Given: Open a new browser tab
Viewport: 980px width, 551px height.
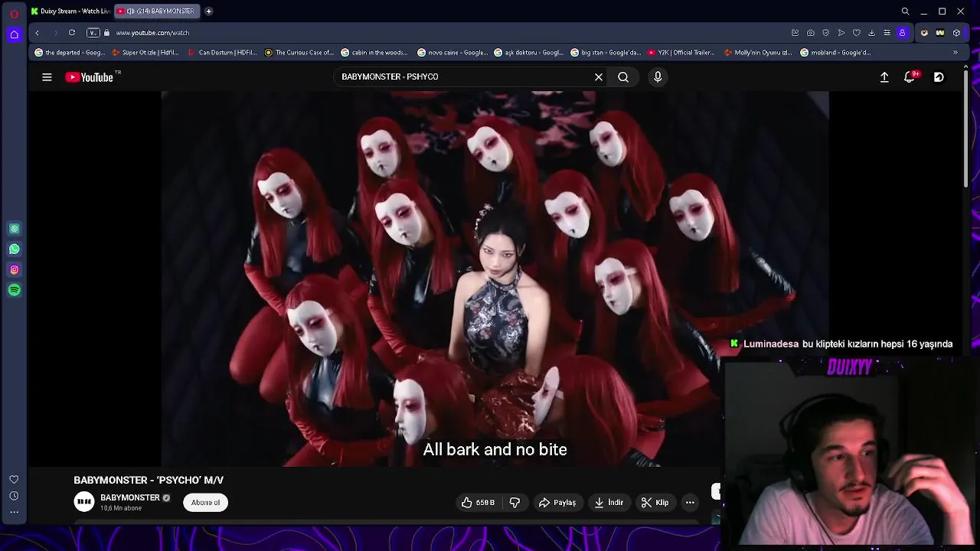Looking at the screenshot, I should tap(208, 11).
